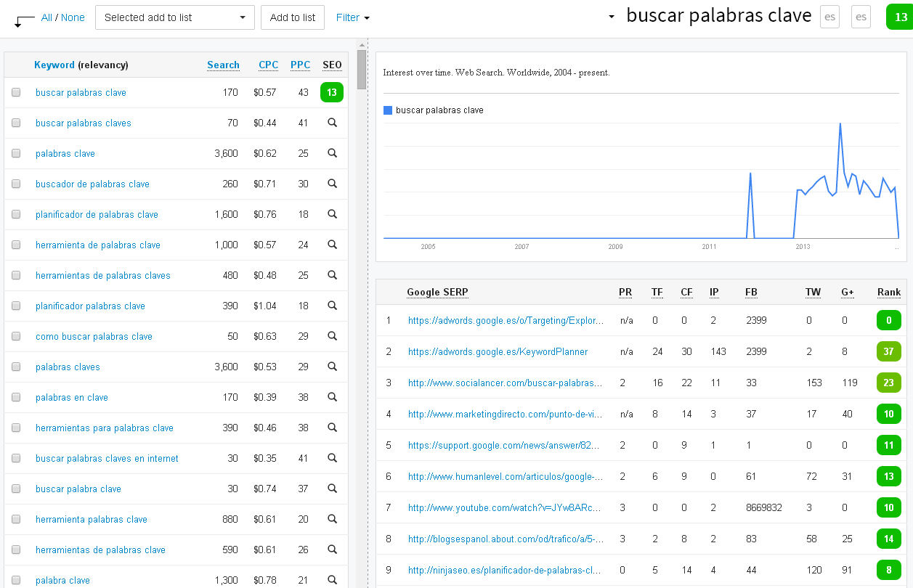Open the socialancer.com SERP result link
The width and height of the screenshot is (913, 588).
coord(505,383)
